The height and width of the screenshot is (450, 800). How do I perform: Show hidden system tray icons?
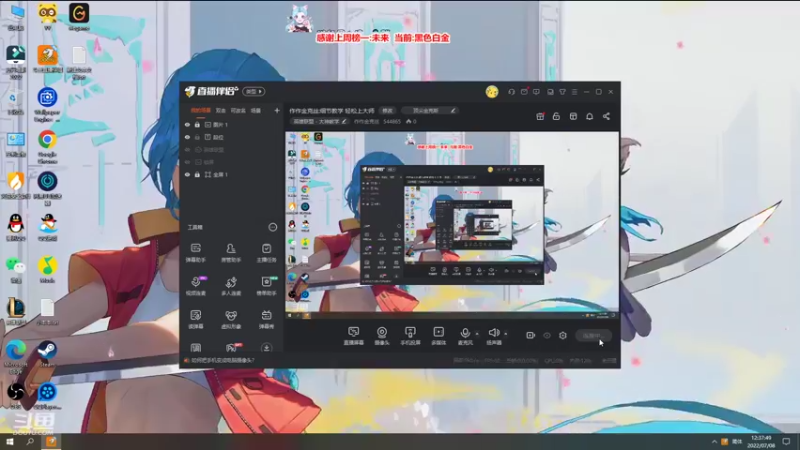point(714,441)
